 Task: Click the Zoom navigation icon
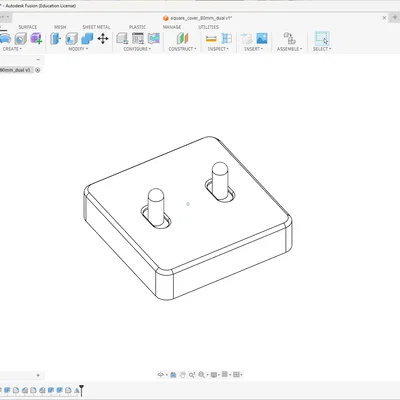point(192,375)
